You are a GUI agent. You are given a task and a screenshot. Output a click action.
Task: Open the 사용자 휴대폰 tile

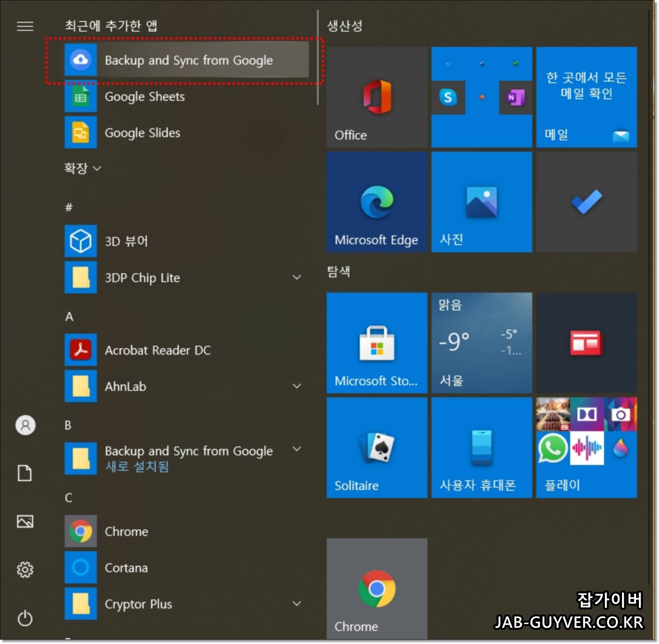pyautogui.click(x=482, y=448)
